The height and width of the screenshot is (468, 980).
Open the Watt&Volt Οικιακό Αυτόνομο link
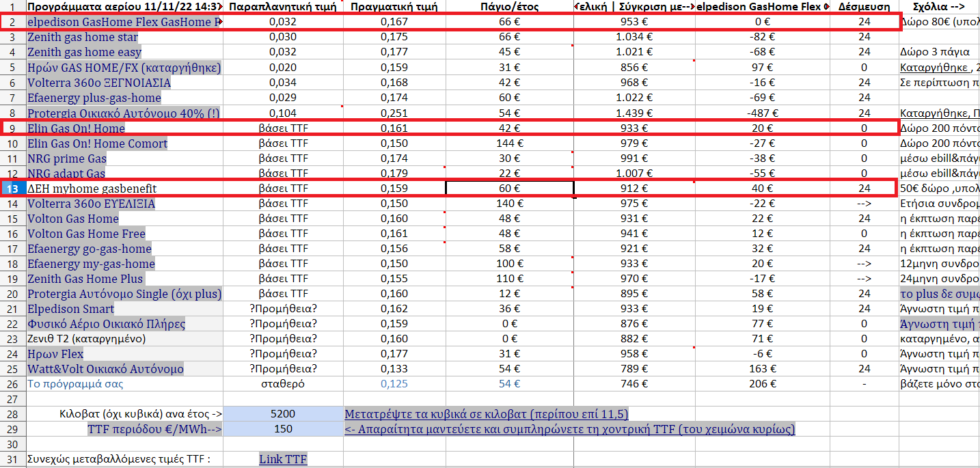[x=105, y=369]
